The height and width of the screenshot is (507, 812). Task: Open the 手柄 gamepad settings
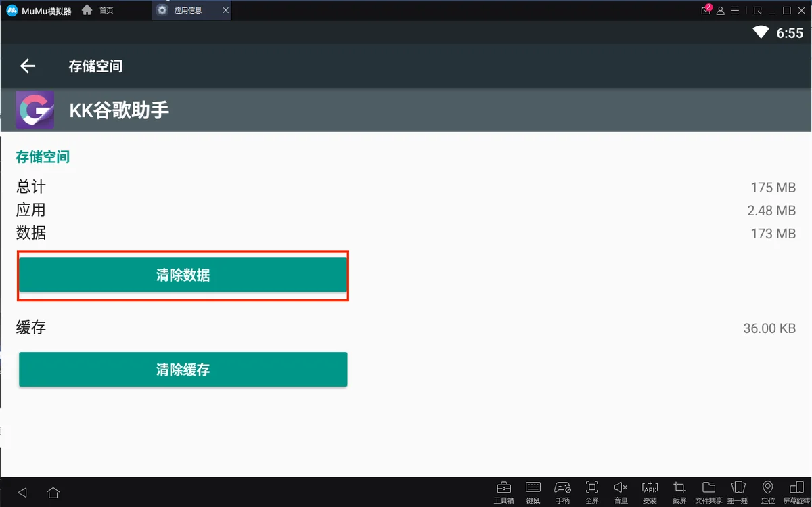click(x=562, y=491)
